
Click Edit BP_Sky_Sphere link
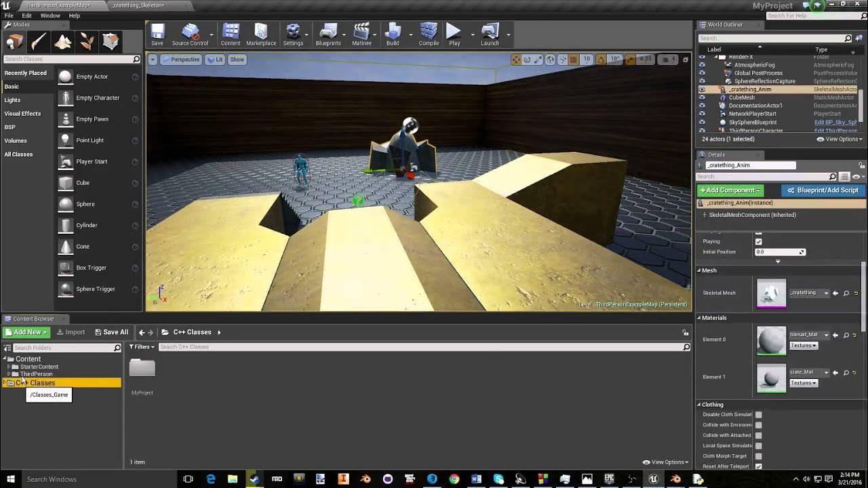[x=835, y=123]
